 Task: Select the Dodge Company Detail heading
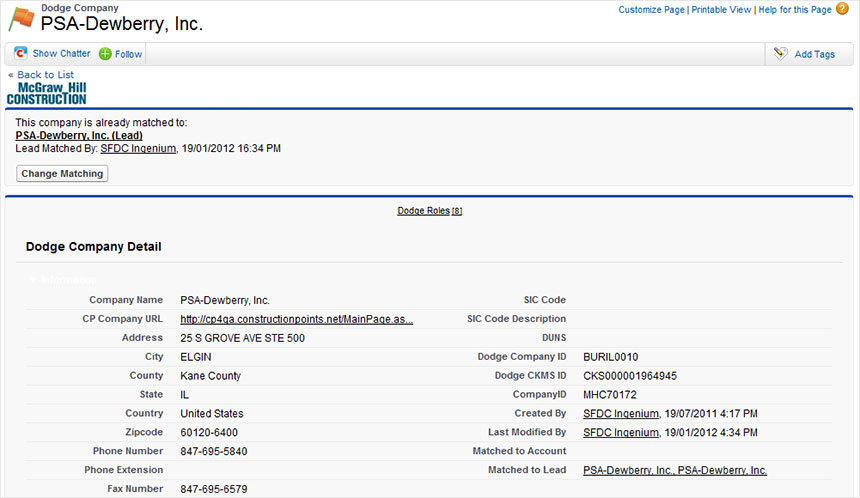[94, 247]
